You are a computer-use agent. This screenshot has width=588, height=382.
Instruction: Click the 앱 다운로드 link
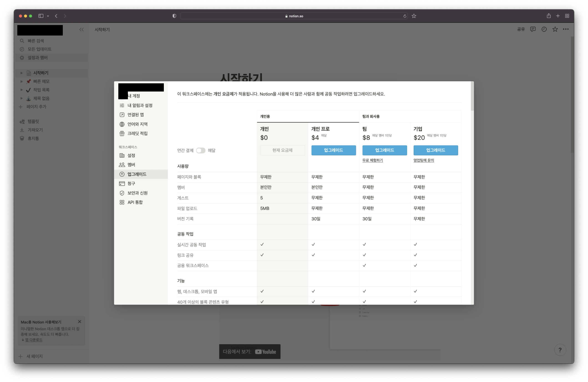tap(34, 340)
